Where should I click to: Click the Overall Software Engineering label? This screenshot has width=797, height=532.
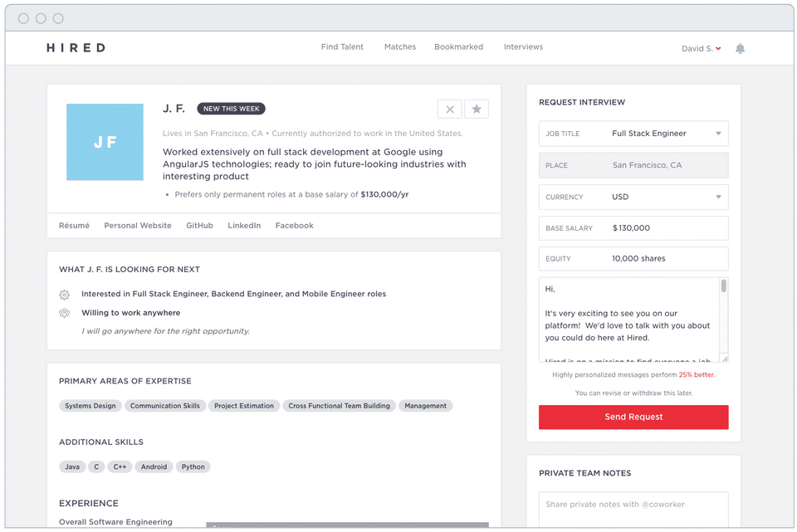click(x=116, y=522)
